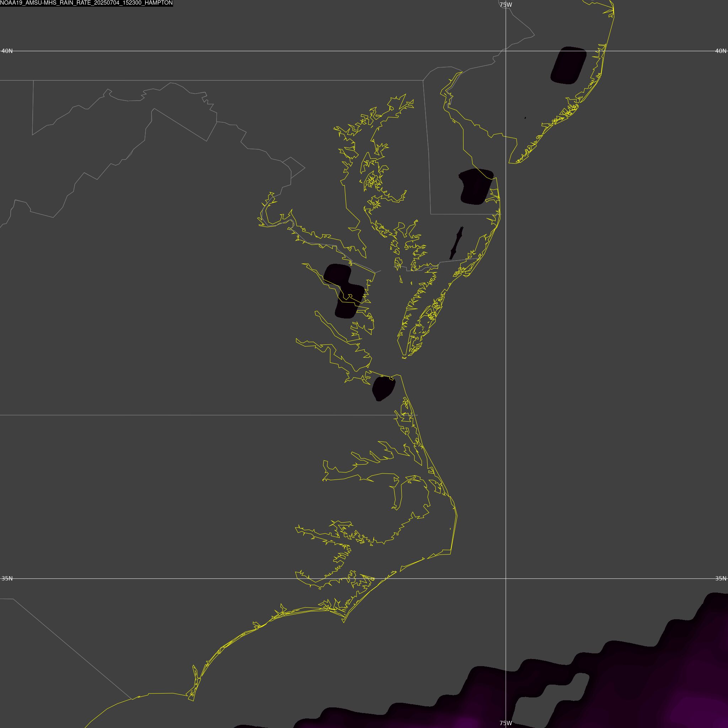The image size is (728, 728).
Task: Click the 35N latitude label on the left
Action: tap(7, 578)
